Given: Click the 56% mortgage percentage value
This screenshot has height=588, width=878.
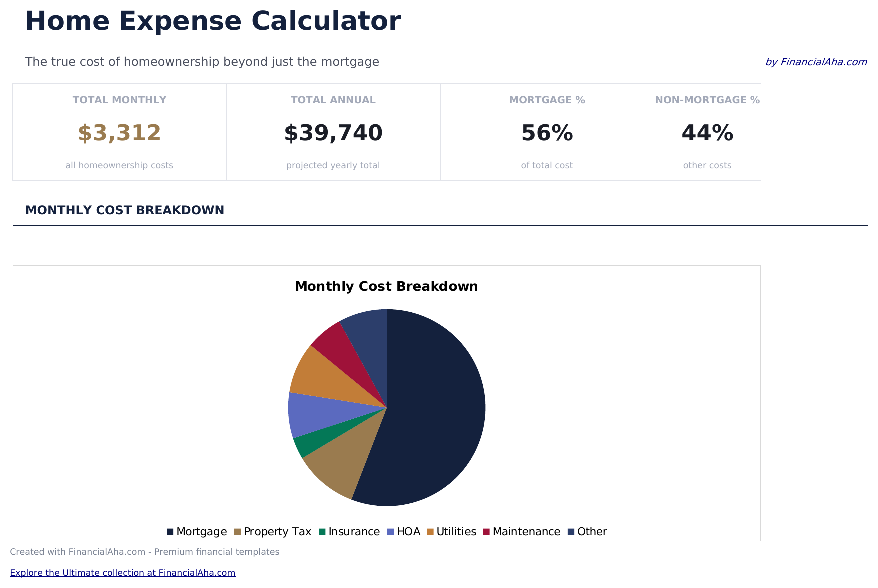Looking at the screenshot, I should 547,133.
